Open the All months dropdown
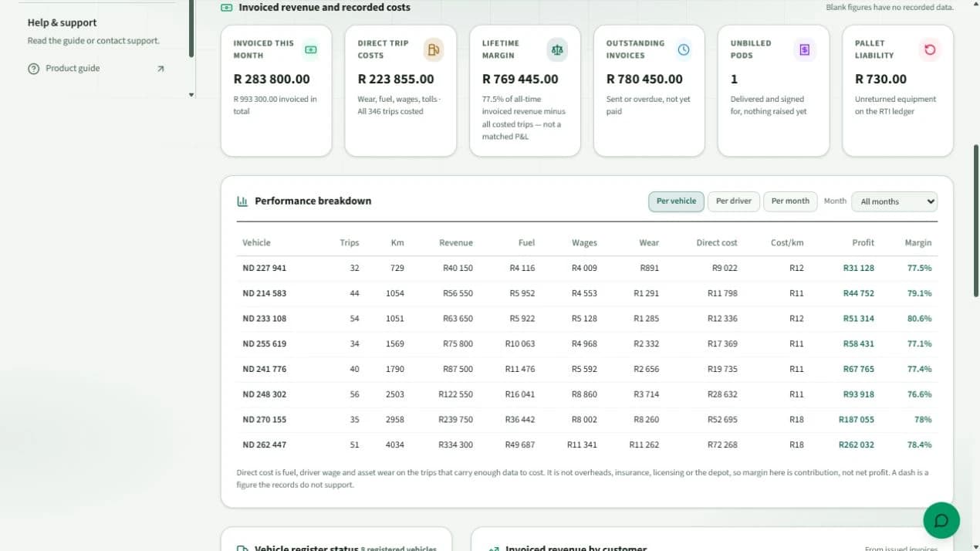 (x=894, y=201)
